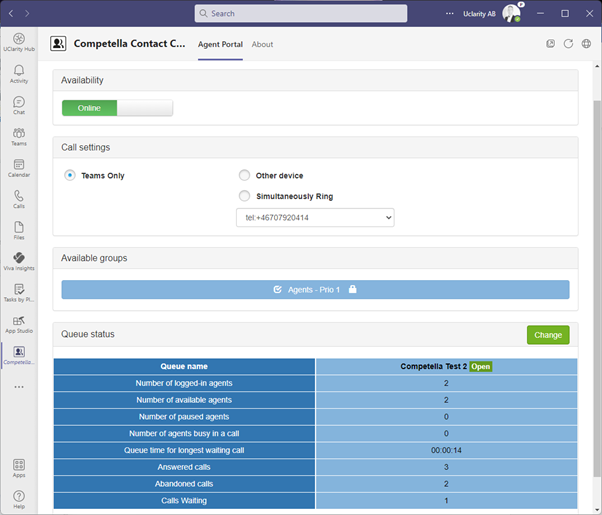602x515 pixels.
Task: Open the Calendar app
Action: pos(19,168)
